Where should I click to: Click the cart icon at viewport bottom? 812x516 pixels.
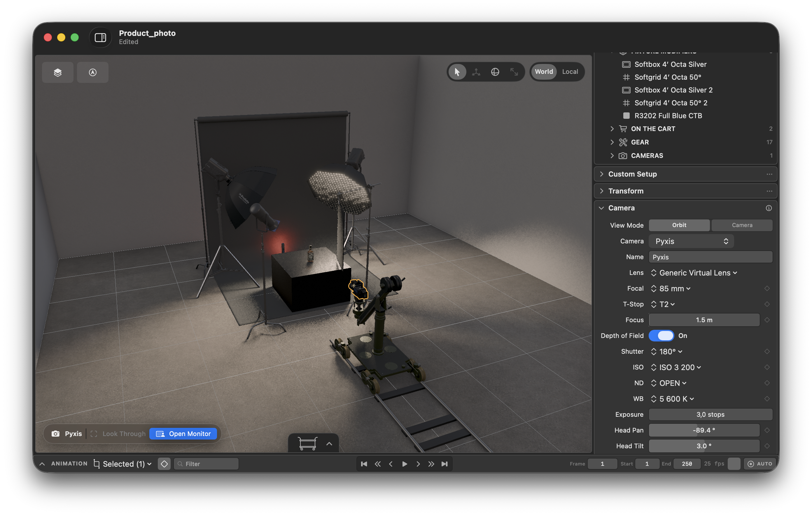[307, 443]
